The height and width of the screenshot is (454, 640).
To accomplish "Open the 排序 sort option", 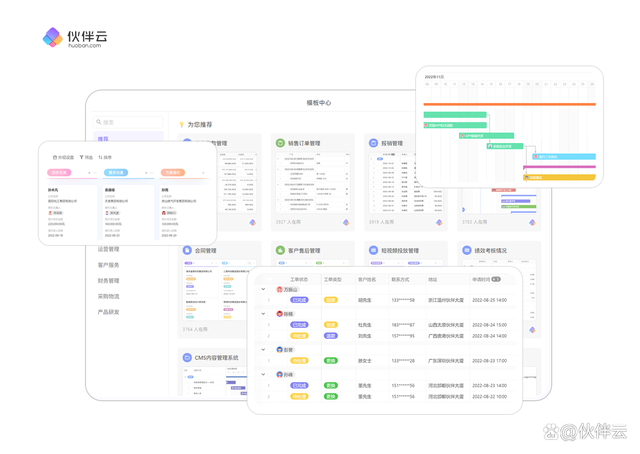I will (x=106, y=157).
